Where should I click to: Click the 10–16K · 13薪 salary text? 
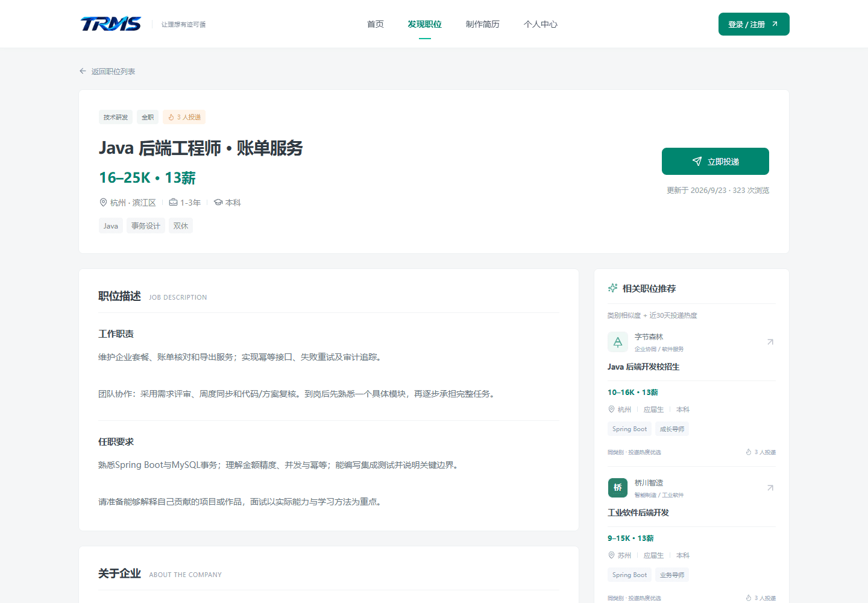[x=633, y=393]
